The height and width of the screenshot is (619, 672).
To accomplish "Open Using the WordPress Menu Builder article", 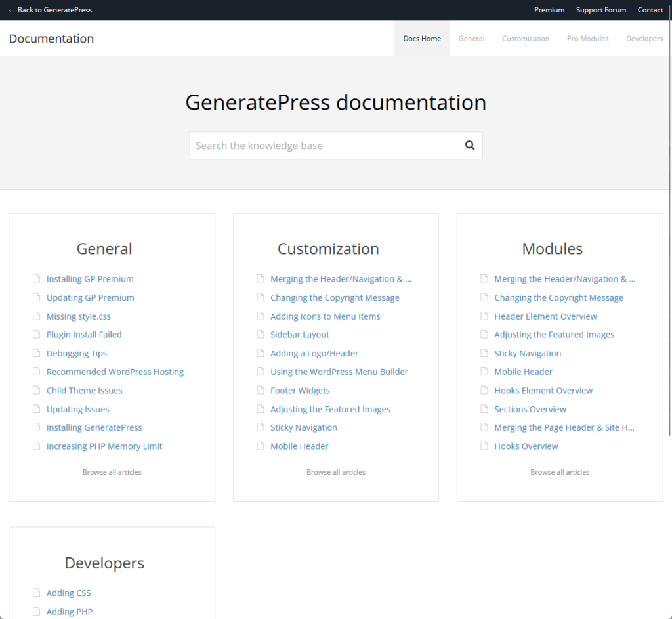I will 339,372.
